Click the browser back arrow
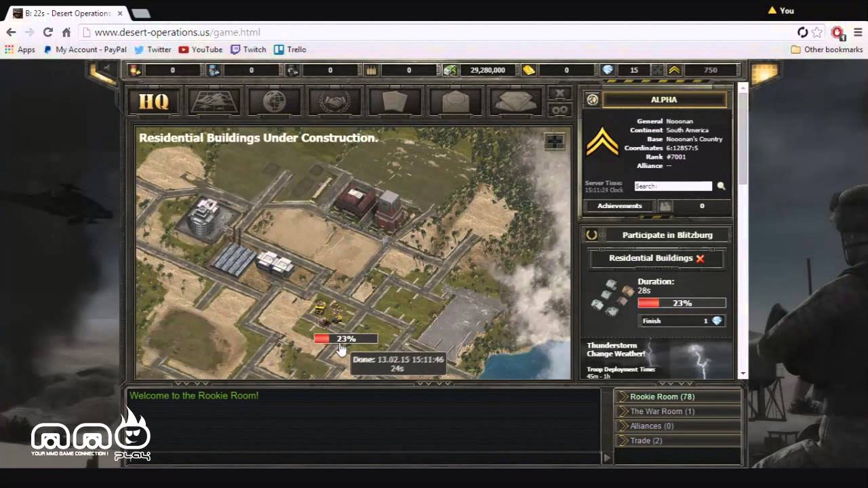Image resolution: width=868 pixels, height=488 pixels. point(11,32)
